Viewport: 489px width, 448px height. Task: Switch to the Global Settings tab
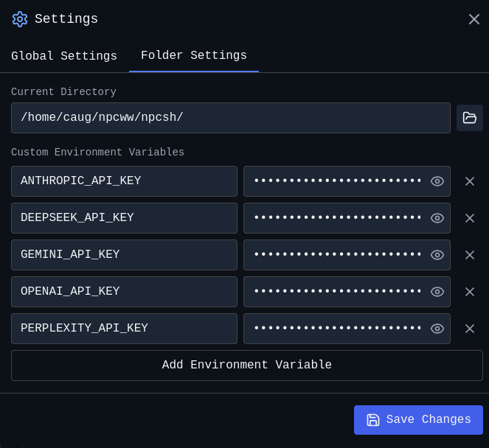tap(64, 56)
